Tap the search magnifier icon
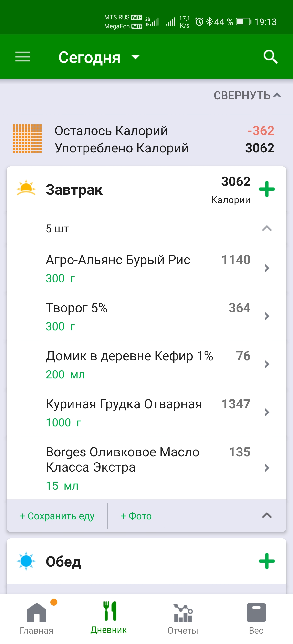Image resolution: width=293 pixels, height=644 pixels. pyautogui.click(x=271, y=57)
